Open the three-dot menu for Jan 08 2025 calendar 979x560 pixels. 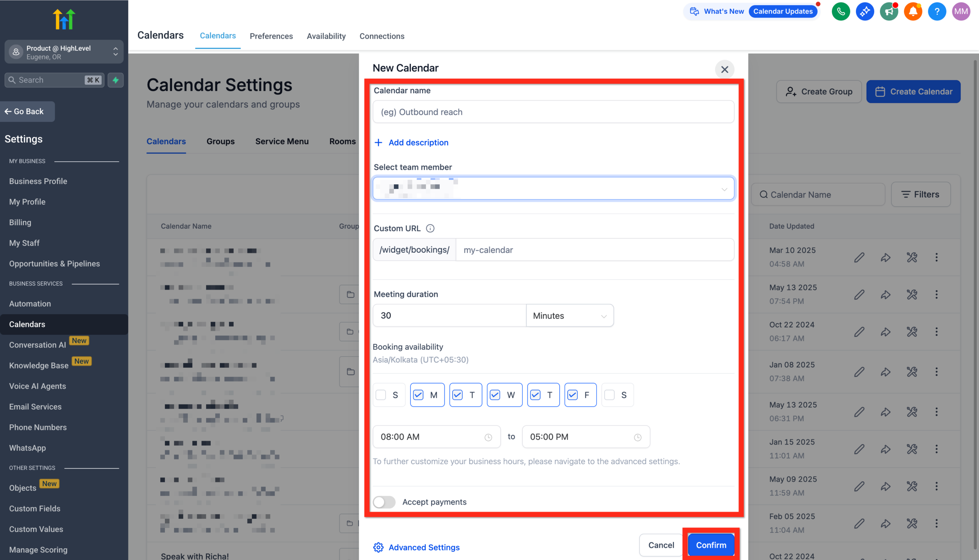tap(937, 372)
